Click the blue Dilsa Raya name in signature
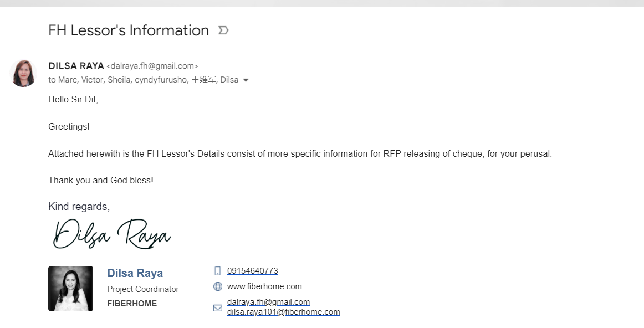Image resolution: width=644 pixels, height=328 pixels. tap(135, 273)
